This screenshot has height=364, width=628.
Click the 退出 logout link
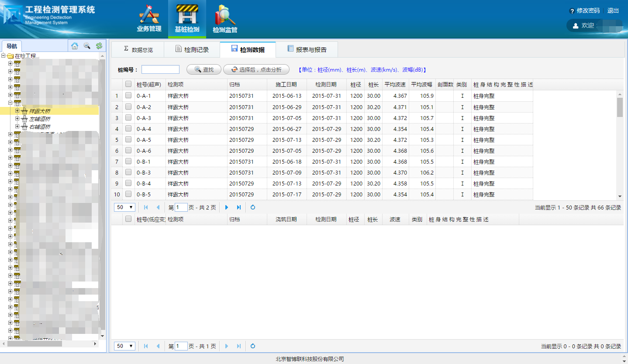pyautogui.click(x=613, y=11)
